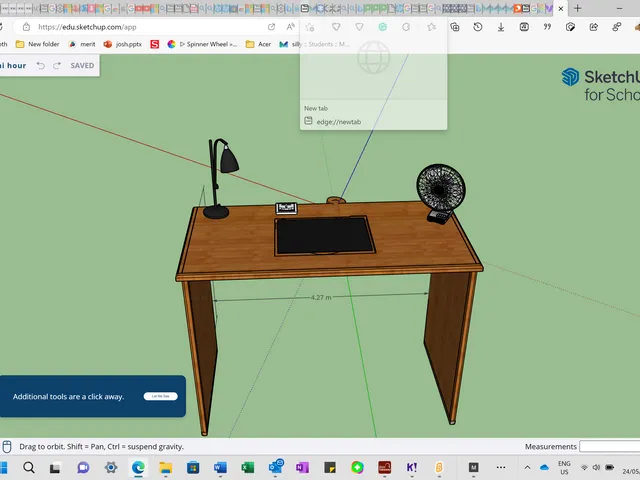Open the 'New folder' bookmark
Screen dimensions: 640x480
38,44
